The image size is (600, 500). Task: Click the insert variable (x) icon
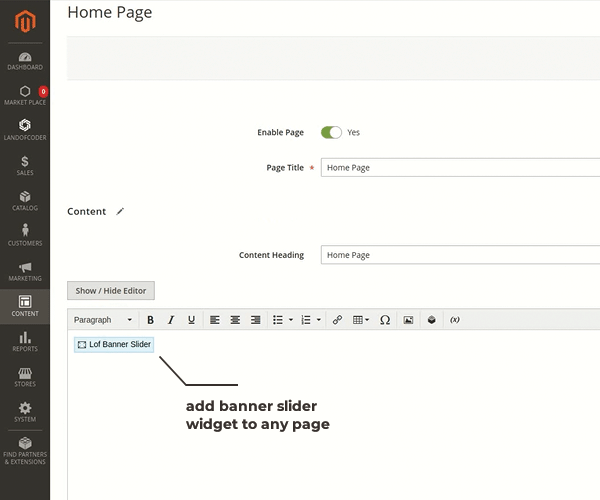(454, 320)
